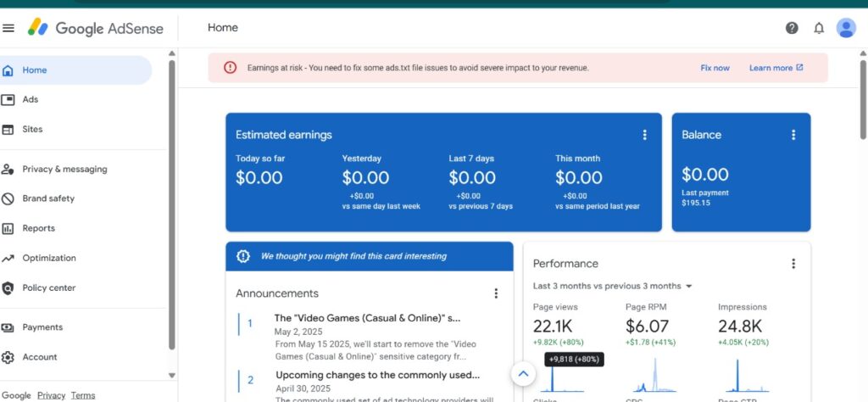Viewport: 868px width, 402px height.
Task: Click Fix now in ads.txt alert
Action: [715, 68]
